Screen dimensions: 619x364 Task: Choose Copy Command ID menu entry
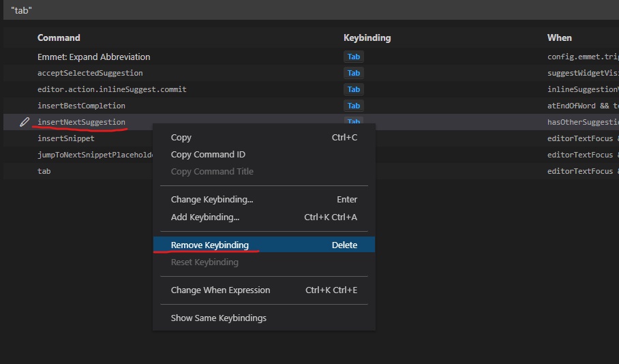[x=264, y=154]
